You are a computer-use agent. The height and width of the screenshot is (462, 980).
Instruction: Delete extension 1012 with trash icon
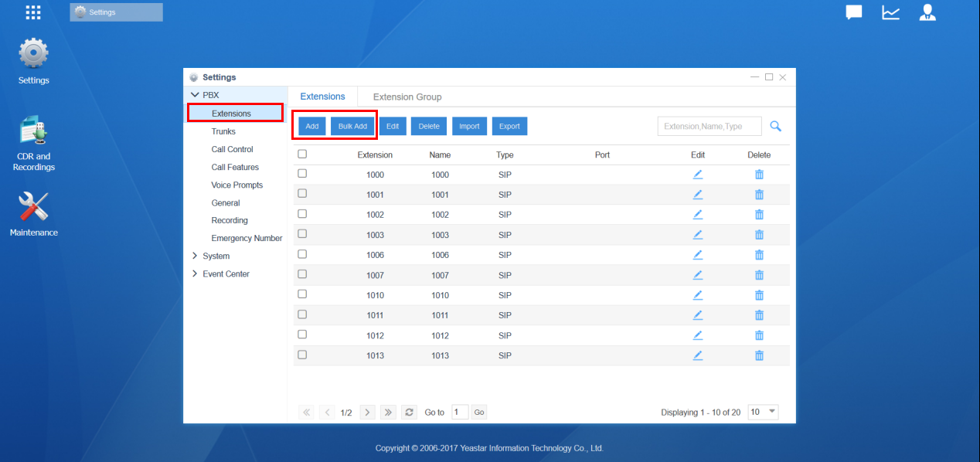759,335
